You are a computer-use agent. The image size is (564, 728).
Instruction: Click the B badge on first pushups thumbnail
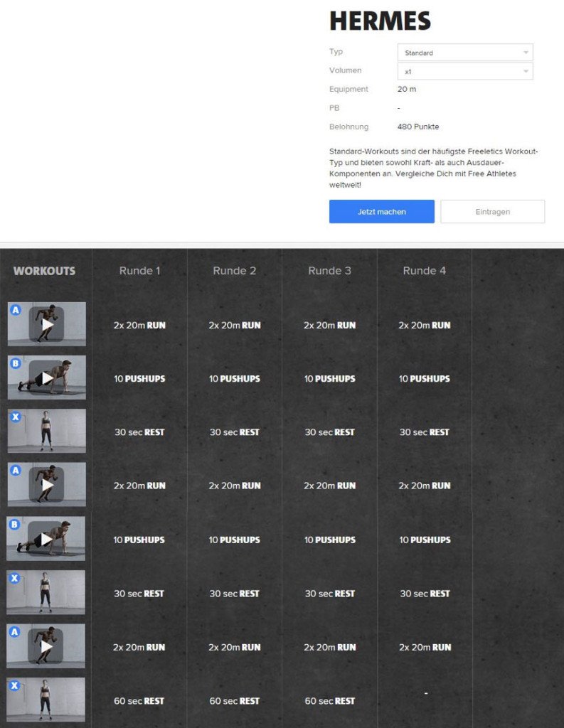(x=16, y=363)
